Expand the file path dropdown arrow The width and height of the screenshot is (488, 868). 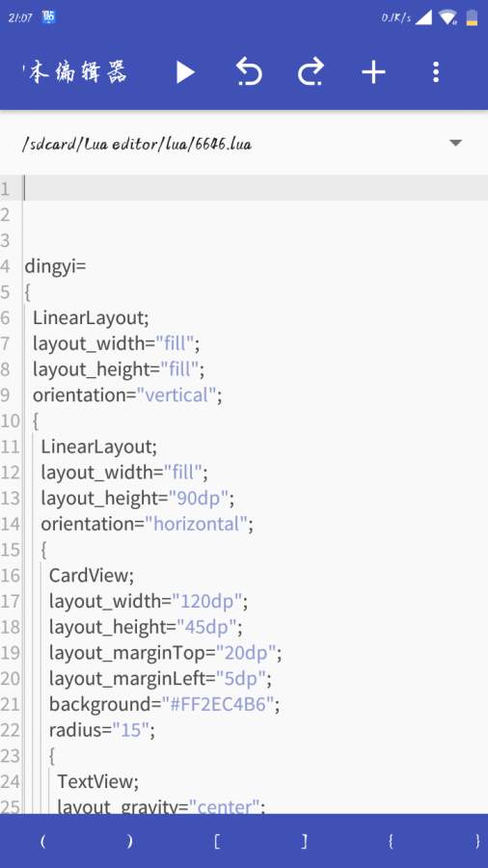click(x=455, y=143)
